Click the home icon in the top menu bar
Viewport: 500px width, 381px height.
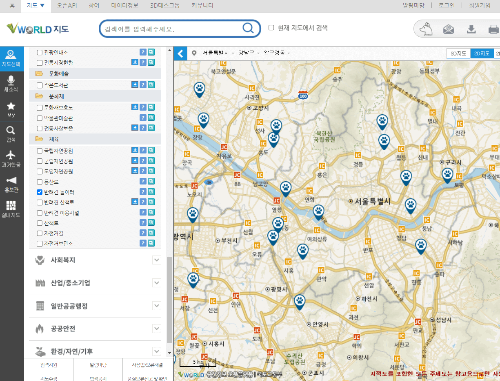tap(12, 6)
